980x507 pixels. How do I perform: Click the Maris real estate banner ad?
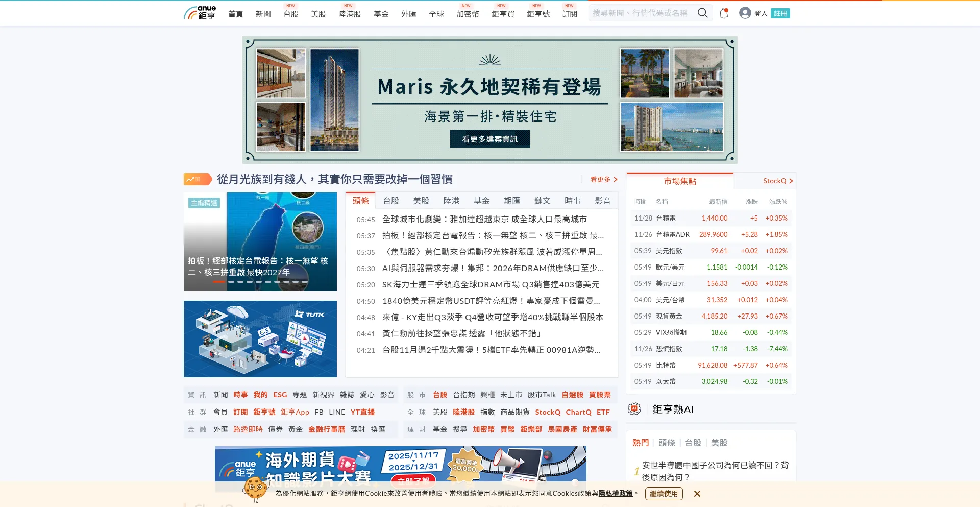tap(490, 100)
